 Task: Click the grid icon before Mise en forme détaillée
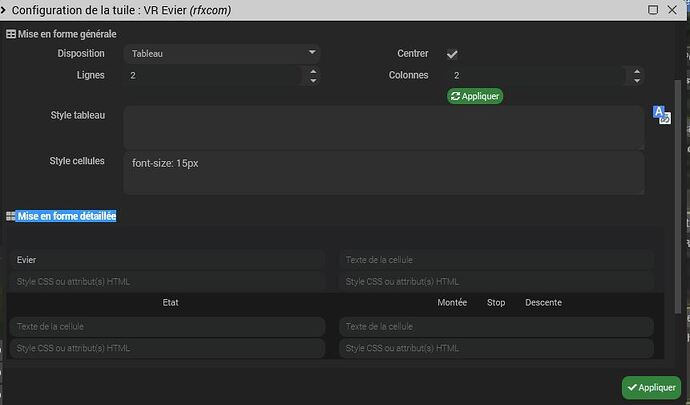(11, 216)
